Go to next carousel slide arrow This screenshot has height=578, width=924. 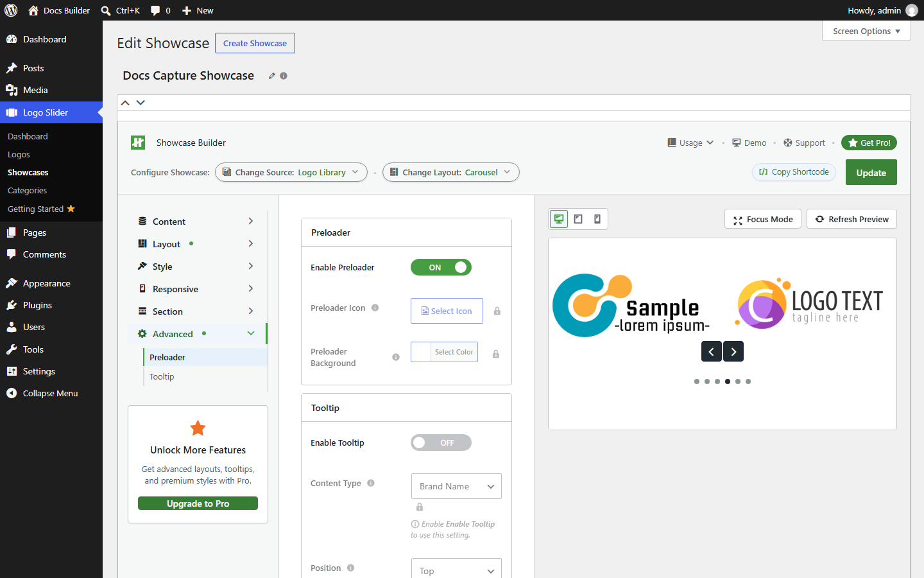click(x=733, y=351)
